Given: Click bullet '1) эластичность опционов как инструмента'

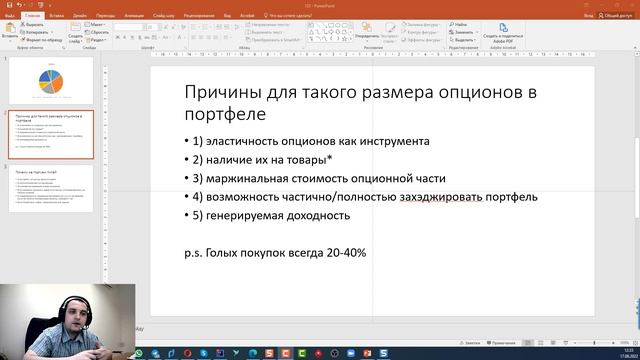Looking at the screenshot, I should point(311,141).
